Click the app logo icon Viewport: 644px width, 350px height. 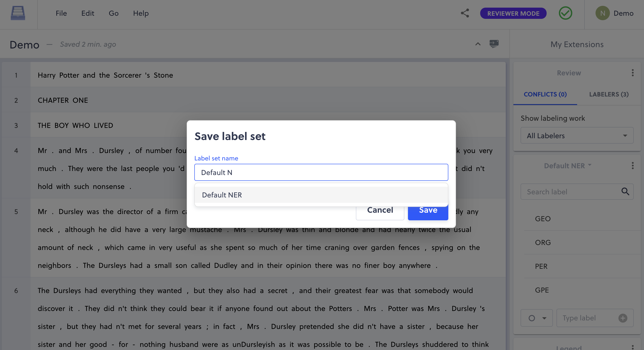tap(18, 13)
